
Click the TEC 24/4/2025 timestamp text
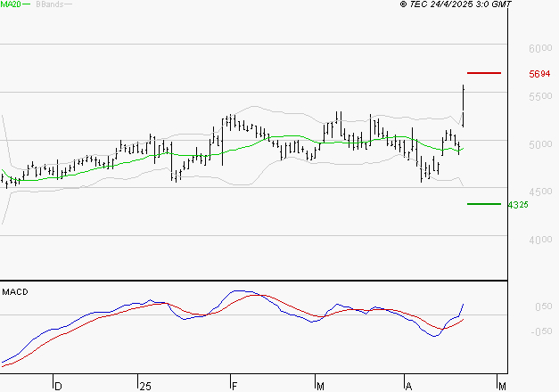click(456, 4)
